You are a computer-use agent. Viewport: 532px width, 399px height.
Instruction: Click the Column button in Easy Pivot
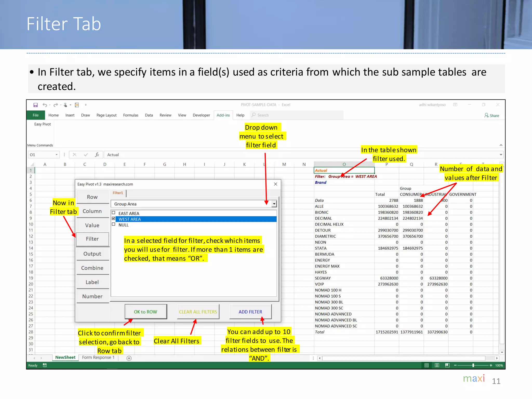coord(92,211)
